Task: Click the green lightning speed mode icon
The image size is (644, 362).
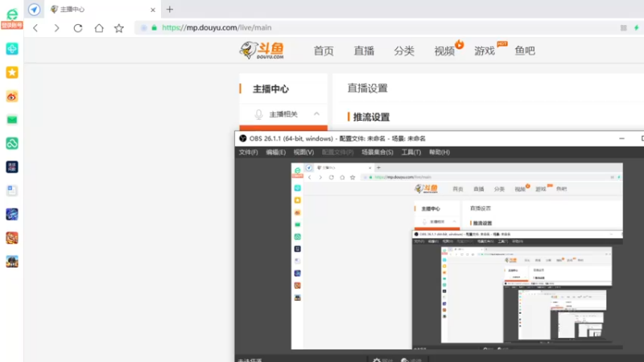Action: pyautogui.click(x=636, y=28)
